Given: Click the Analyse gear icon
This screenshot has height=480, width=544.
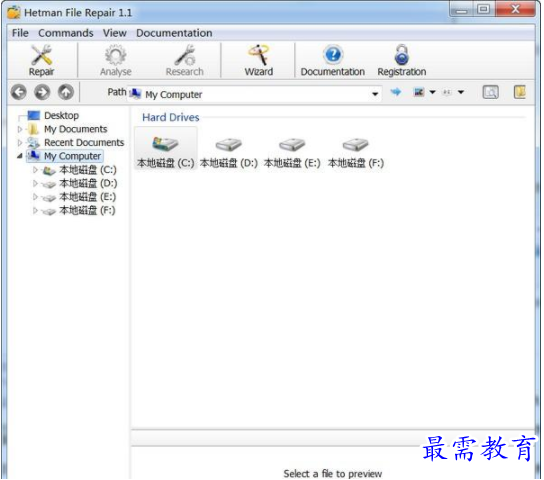Looking at the screenshot, I should click(x=115, y=55).
